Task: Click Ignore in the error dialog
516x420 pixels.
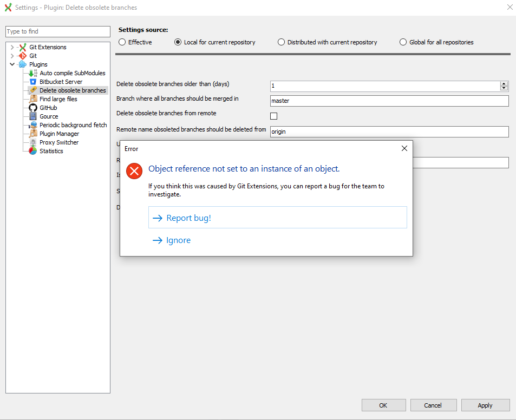Action: (x=178, y=240)
